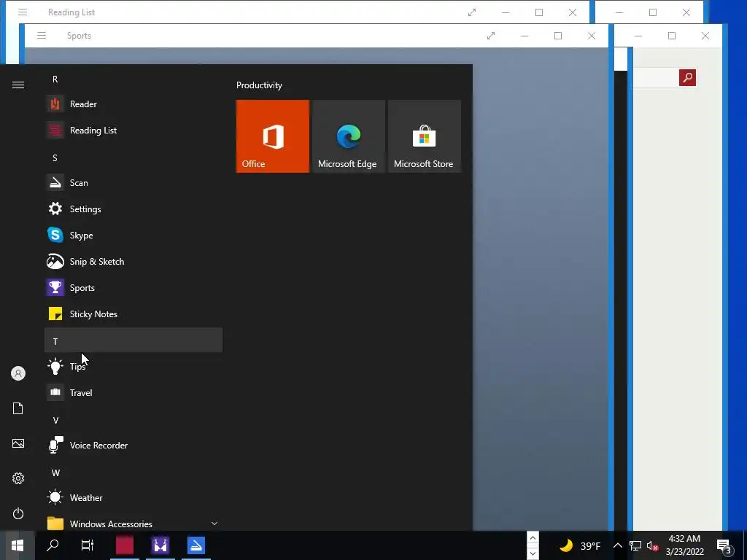Viewport: 747px width, 560px height.
Task: Open the Scan app
Action: click(133, 183)
